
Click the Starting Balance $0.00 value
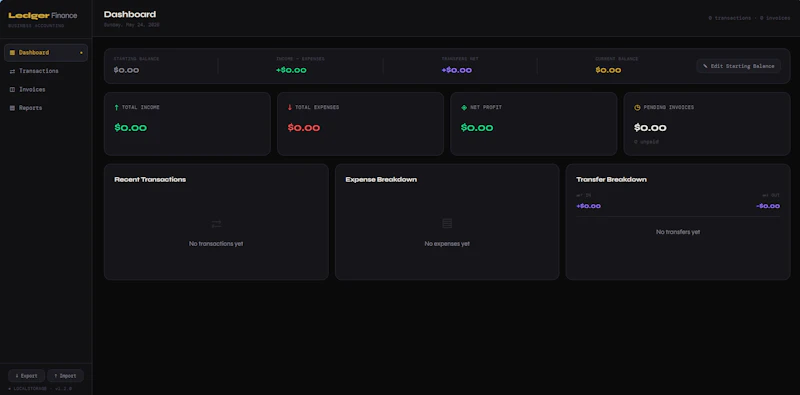126,70
